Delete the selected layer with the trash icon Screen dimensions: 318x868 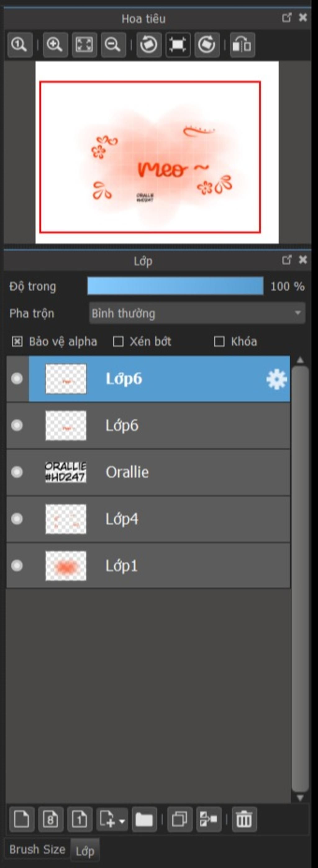click(x=244, y=819)
